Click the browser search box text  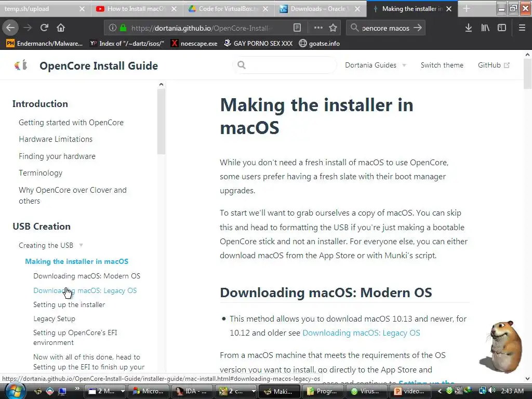click(x=385, y=28)
